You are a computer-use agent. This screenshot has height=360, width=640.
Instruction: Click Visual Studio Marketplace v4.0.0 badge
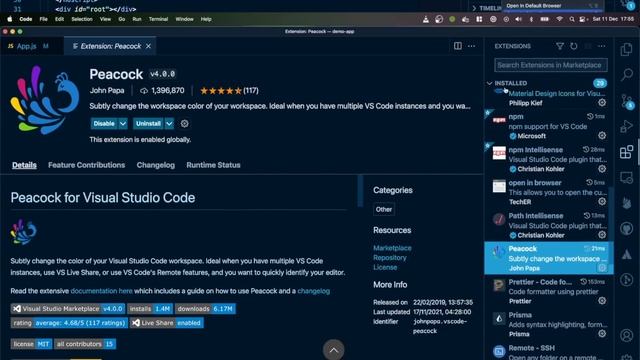tap(67, 309)
